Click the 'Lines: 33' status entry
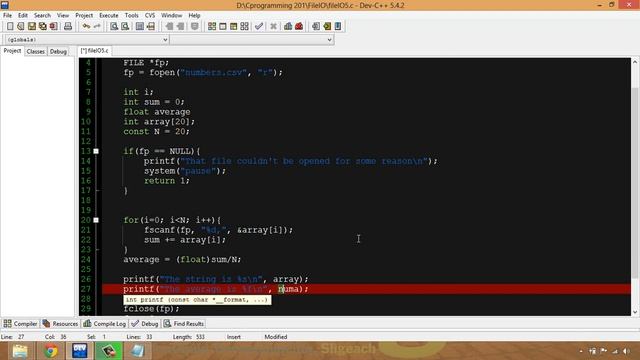This screenshot has width=640, height=360. [x=139, y=337]
